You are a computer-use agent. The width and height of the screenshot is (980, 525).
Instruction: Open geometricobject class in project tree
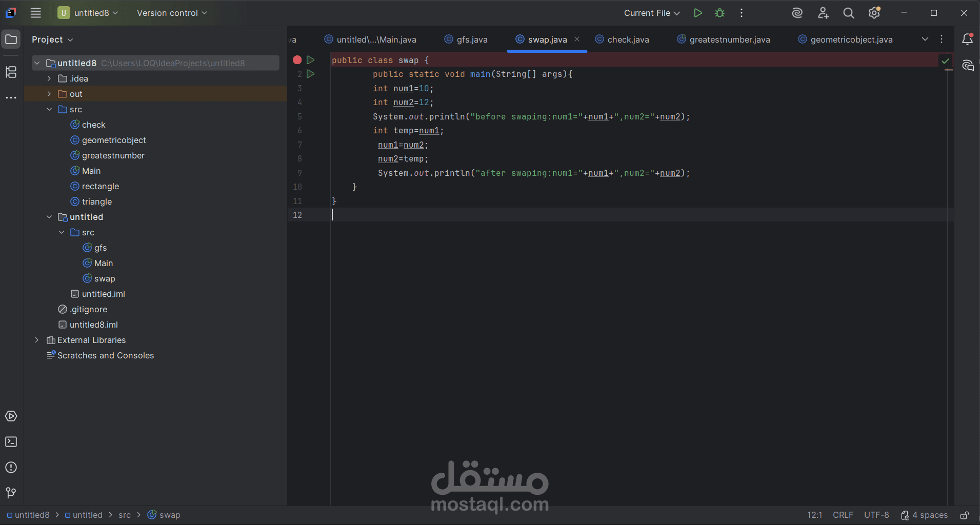114,140
